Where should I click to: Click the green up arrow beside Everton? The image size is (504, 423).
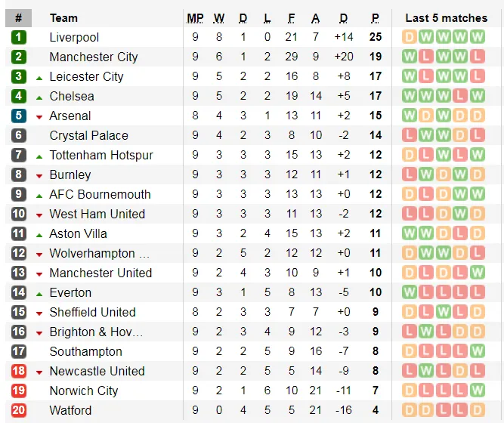coord(39,293)
